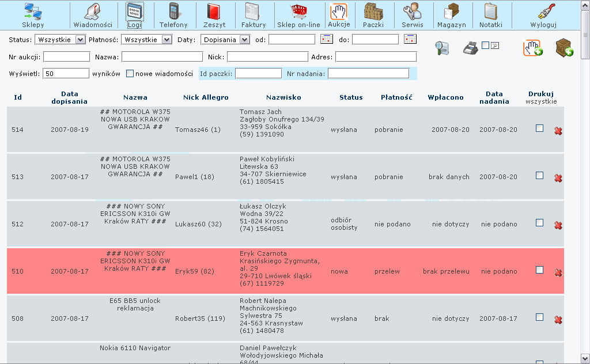Image resolution: width=590 pixels, height=364 pixels.
Task: Click the magnifier search icon
Action: pyautogui.click(x=442, y=48)
